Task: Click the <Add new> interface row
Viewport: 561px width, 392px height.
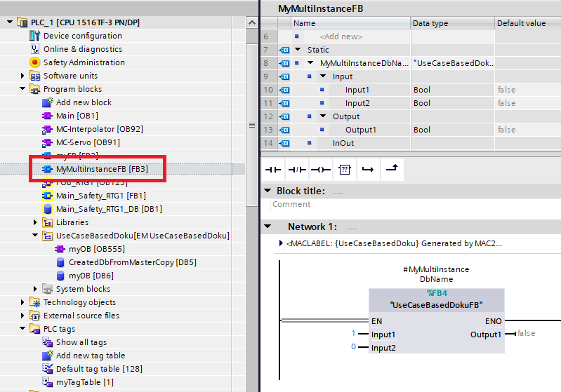Action: 341,36
